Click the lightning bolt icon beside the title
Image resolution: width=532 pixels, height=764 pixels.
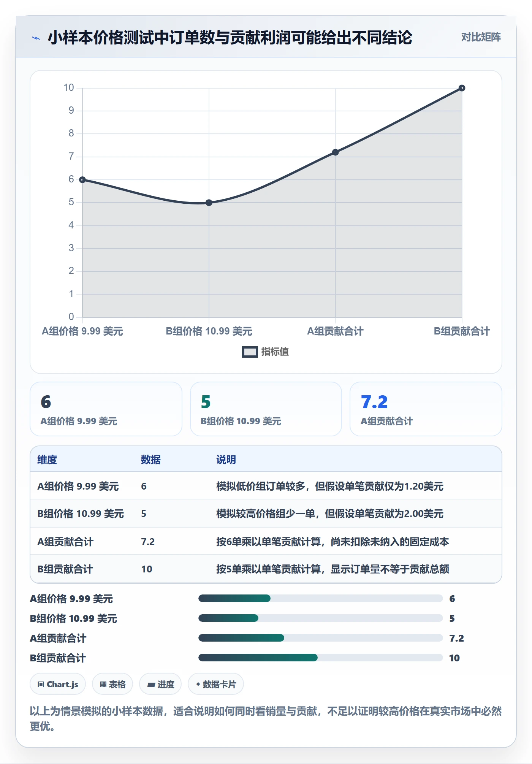(36, 38)
